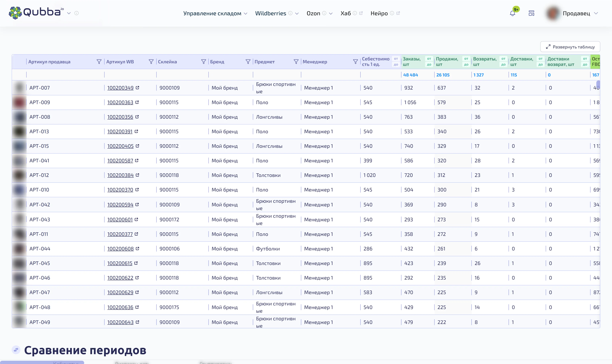Click total orders value 48 484
612x364 pixels.
tap(410, 75)
